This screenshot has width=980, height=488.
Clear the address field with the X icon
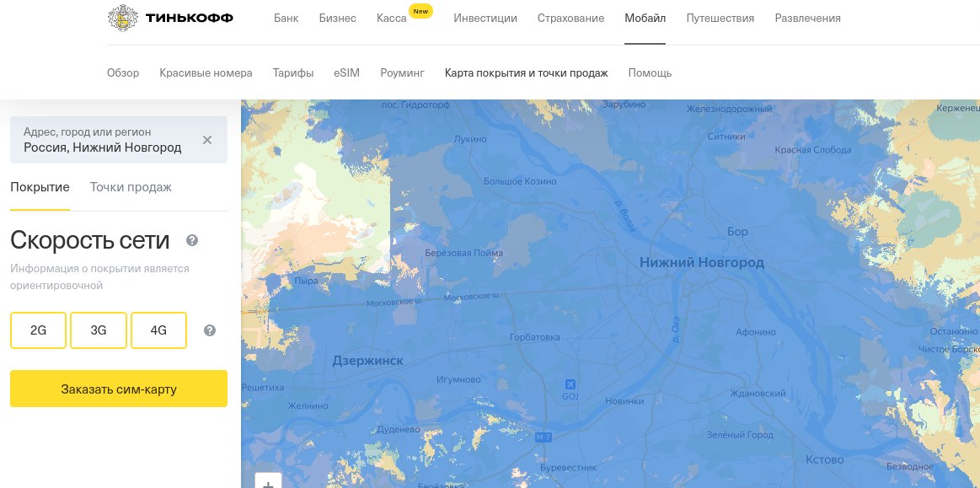(x=207, y=140)
